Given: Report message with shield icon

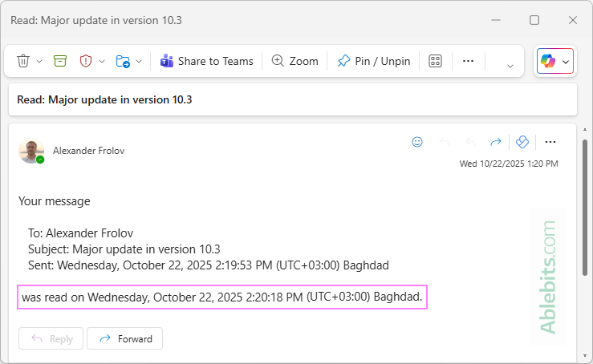Looking at the screenshot, I should pos(86,61).
